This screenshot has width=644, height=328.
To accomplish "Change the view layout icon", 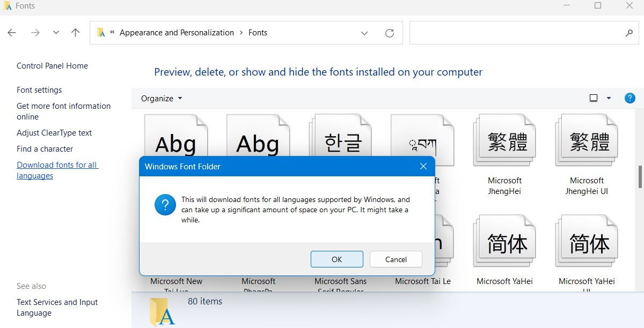I will pos(594,98).
